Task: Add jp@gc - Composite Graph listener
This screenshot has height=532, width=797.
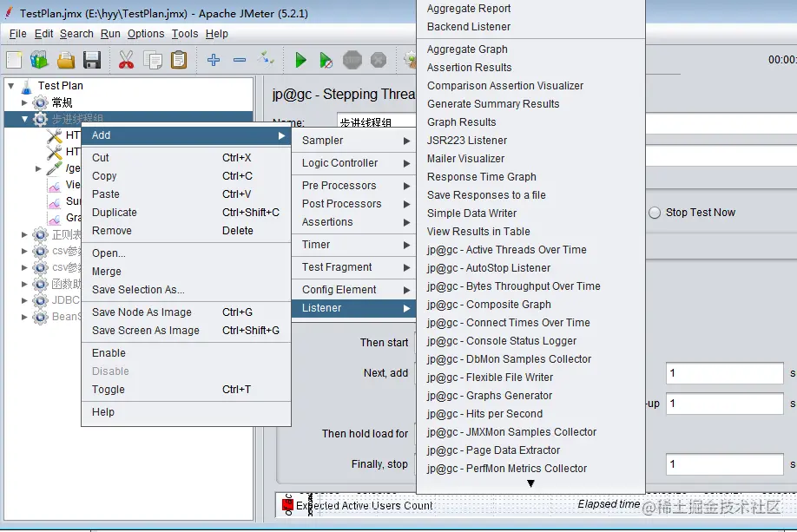Action: [x=530, y=305]
